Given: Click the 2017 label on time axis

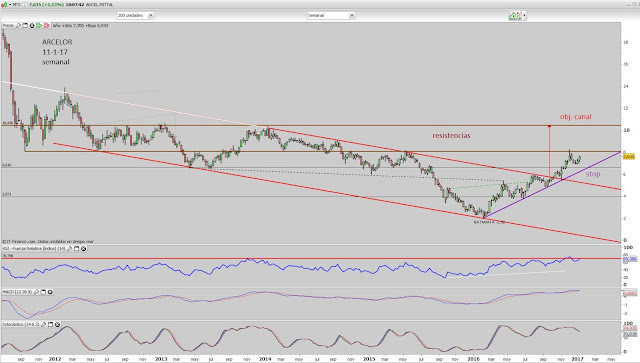Looking at the screenshot, I should click(577, 359).
